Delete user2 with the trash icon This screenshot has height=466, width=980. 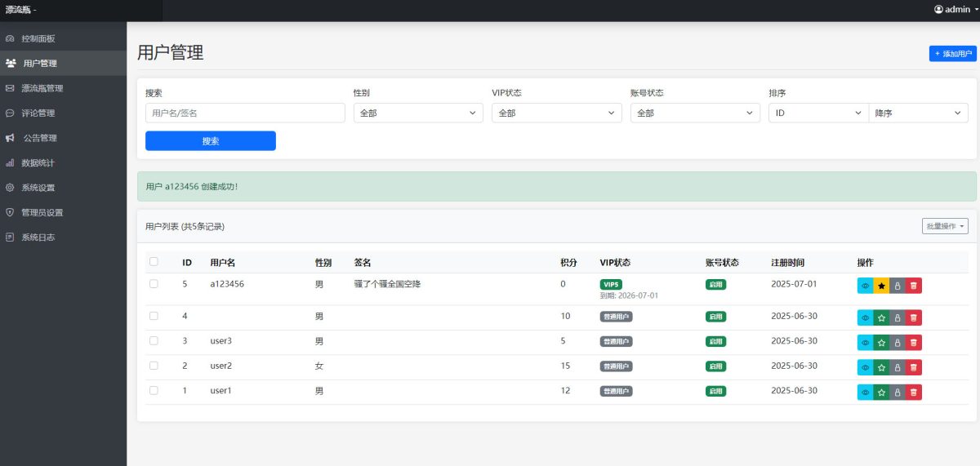(x=914, y=367)
